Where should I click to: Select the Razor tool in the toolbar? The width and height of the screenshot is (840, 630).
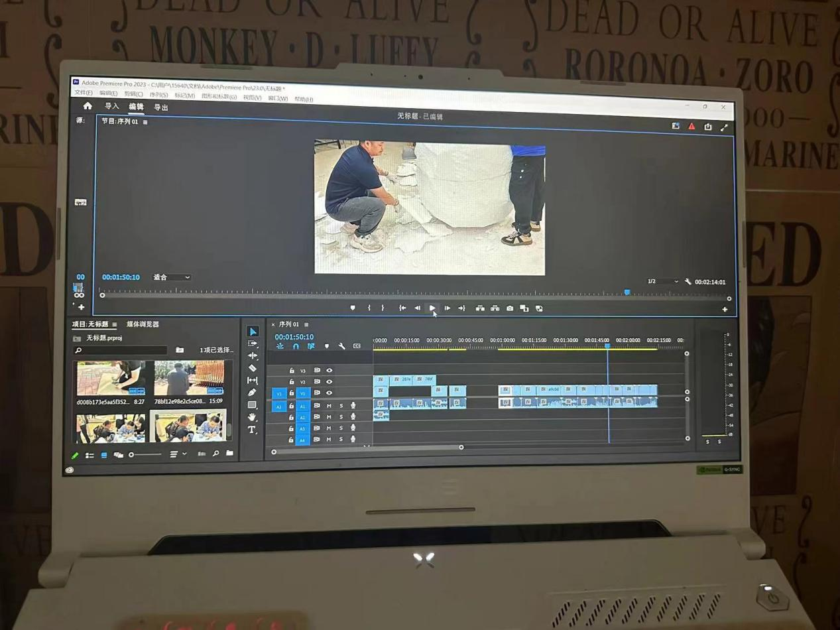(252, 368)
